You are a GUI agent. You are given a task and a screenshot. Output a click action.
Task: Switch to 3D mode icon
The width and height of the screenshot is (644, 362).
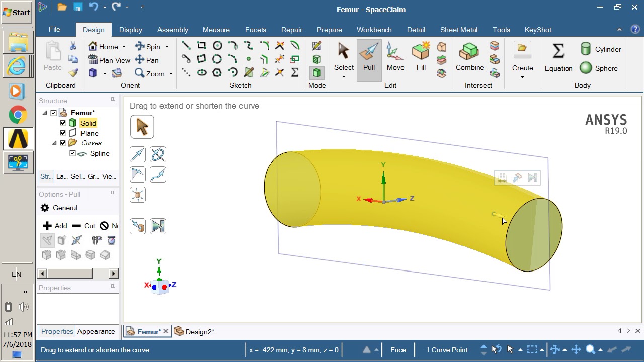[316, 73]
